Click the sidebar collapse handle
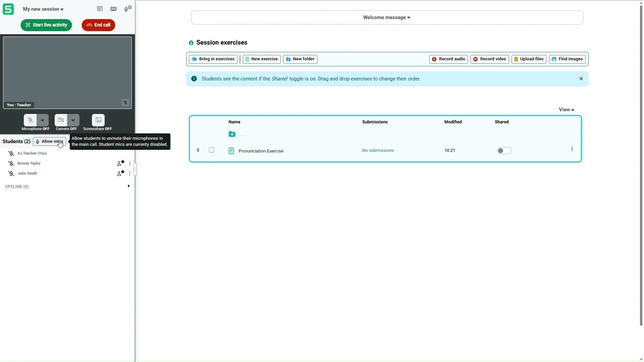The image size is (644, 362). coord(135,169)
